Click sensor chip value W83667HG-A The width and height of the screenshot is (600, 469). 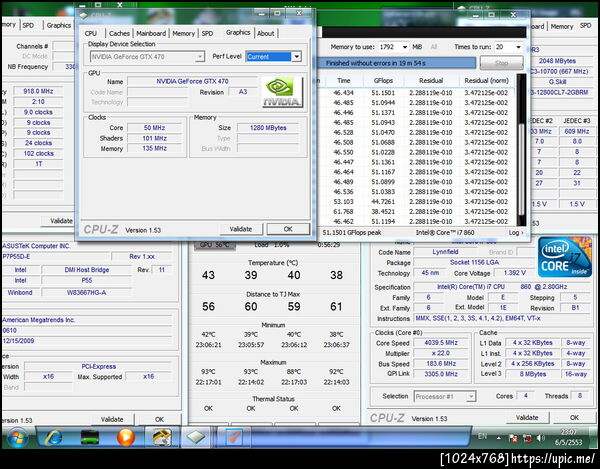pyautogui.click(x=86, y=292)
